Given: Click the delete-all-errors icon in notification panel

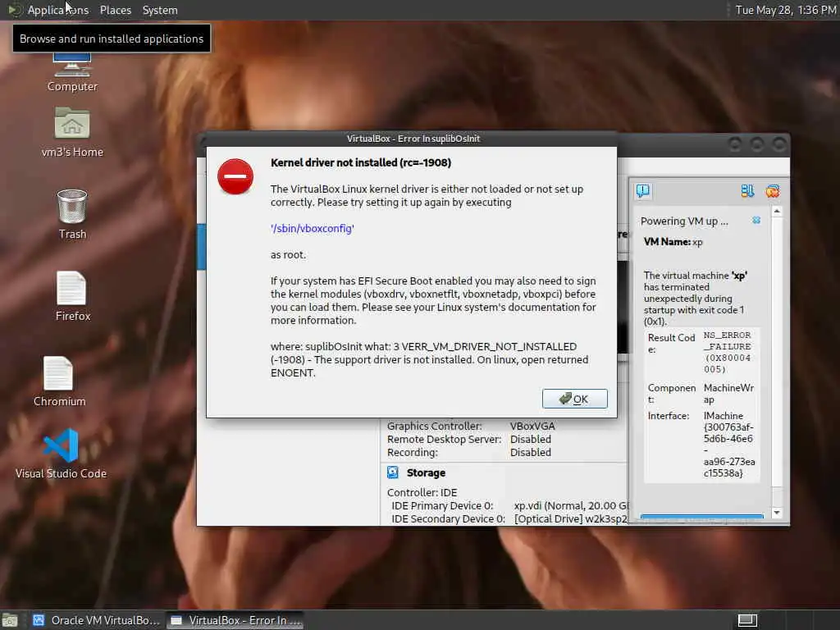Looking at the screenshot, I should click(x=773, y=191).
